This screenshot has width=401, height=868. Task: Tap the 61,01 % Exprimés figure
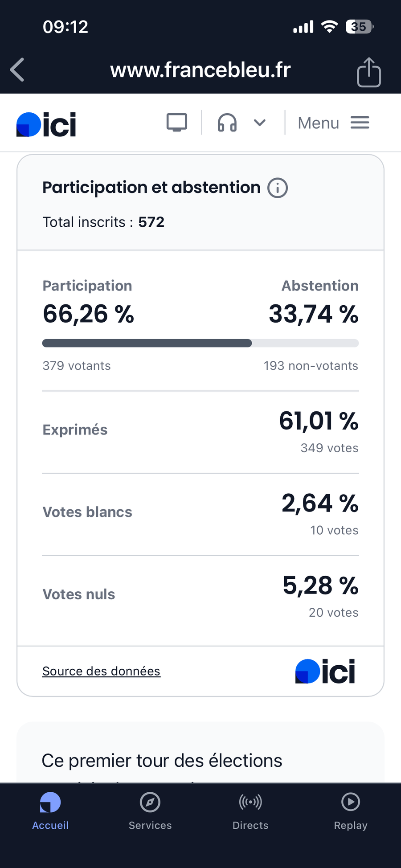pyautogui.click(x=319, y=421)
